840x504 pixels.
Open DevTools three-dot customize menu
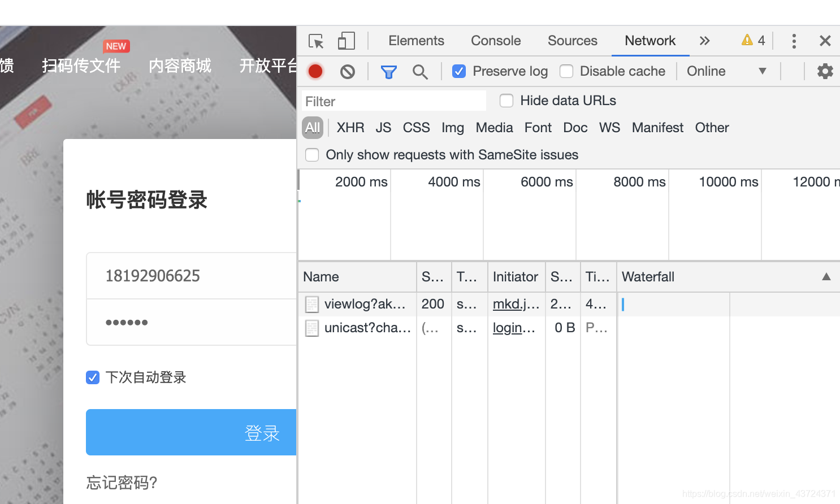tap(794, 41)
